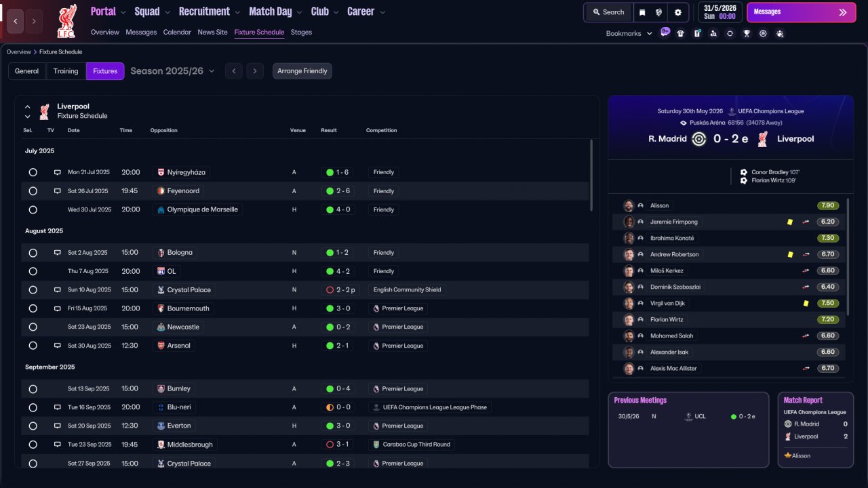Click the circular arrows transfers shortcut icon
Image resolution: width=868 pixels, height=488 pixels.
pyautogui.click(x=730, y=33)
